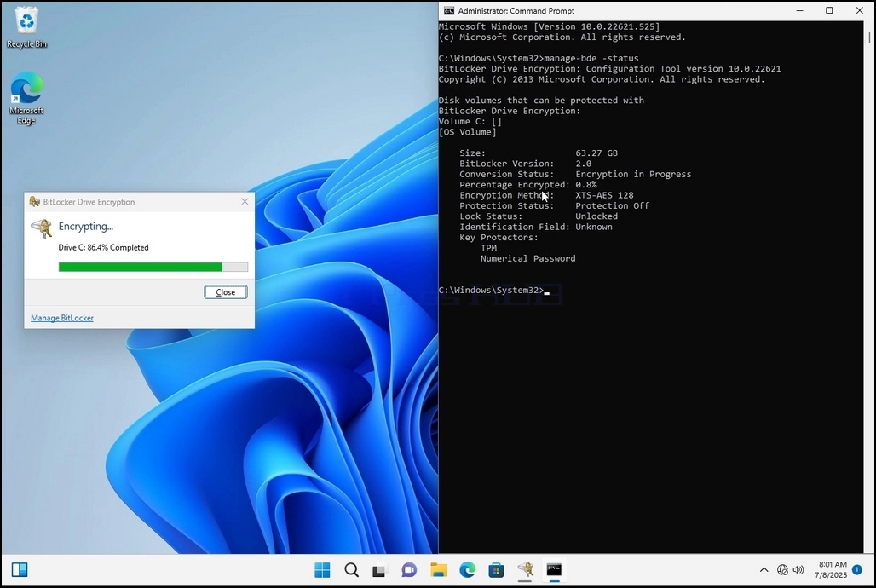Click the BitLocker dialog title keys icon

pyautogui.click(x=35, y=202)
